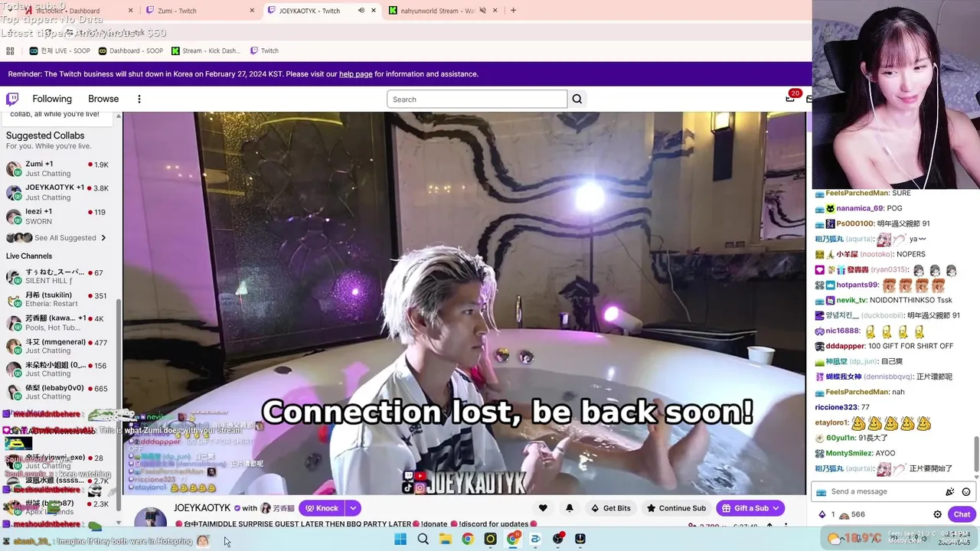The image size is (980, 551).
Task: Click the celebration party icon in chat box
Action: [x=950, y=491]
